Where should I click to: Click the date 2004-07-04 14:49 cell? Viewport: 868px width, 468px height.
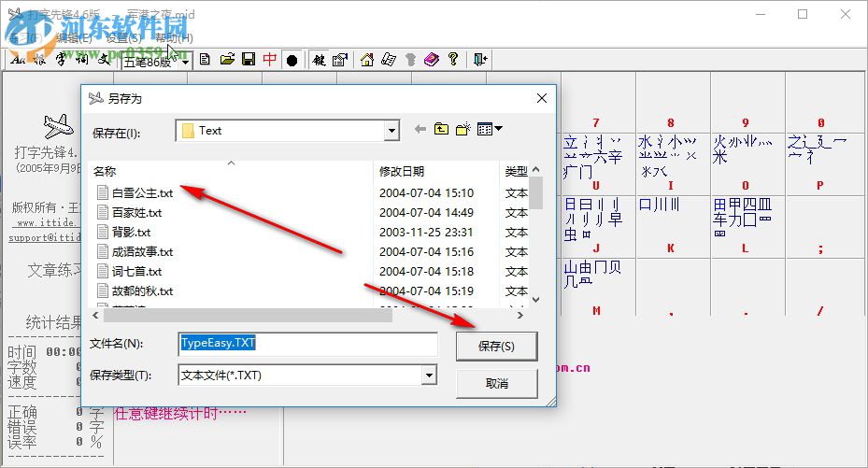(x=426, y=212)
